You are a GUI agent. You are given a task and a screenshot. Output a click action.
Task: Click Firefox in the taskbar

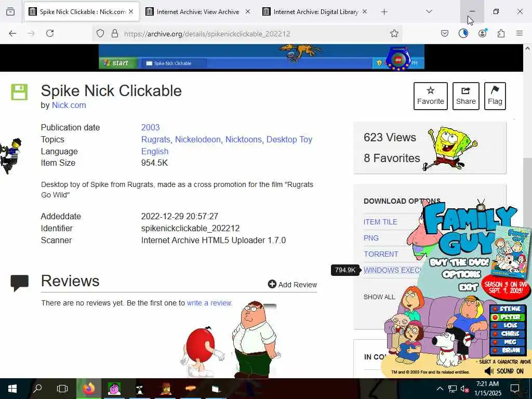click(88, 389)
